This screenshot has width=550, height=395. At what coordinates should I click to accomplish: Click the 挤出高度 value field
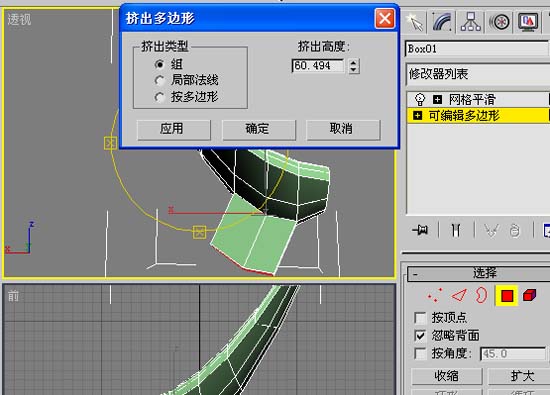(318, 66)
